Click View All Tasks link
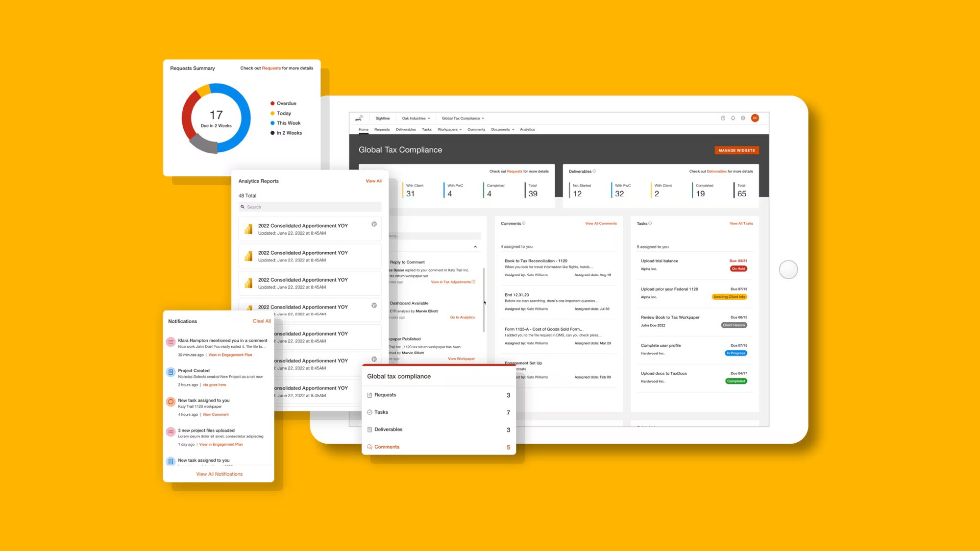Image resolution: width=980 pixels, height=551 pixels. pyautogui.click(x=741, y=223)
